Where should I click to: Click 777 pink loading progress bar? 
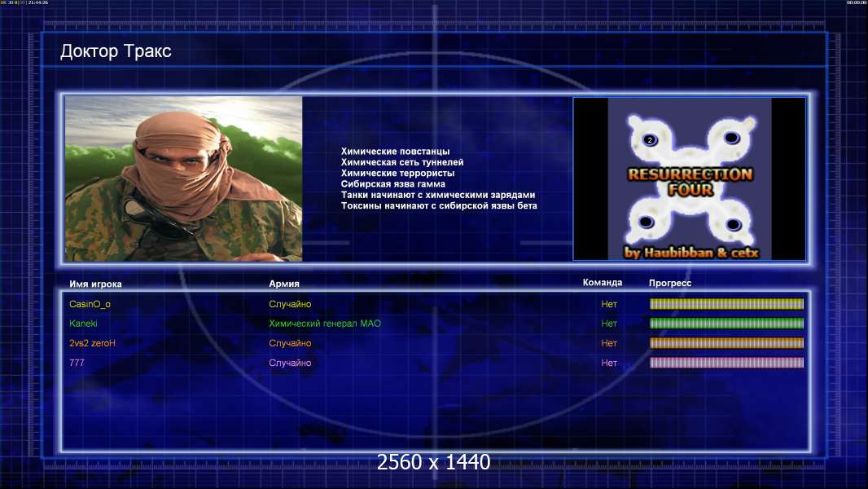[726, 363]
